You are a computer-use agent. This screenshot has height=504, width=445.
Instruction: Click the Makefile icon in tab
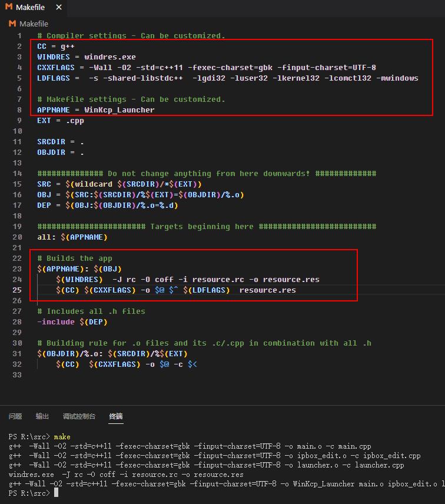pyautogui.click(x=9, y=6)
